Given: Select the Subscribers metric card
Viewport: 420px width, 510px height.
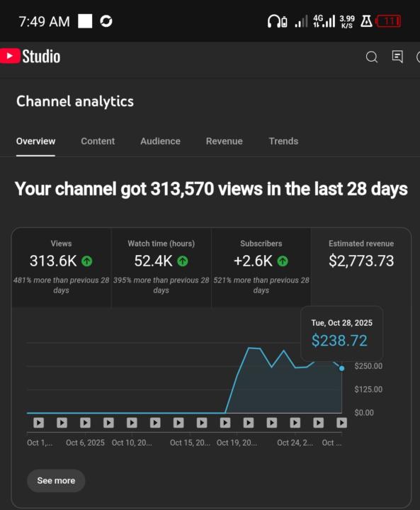Looking at the screenshot, I should click(261, 267).
